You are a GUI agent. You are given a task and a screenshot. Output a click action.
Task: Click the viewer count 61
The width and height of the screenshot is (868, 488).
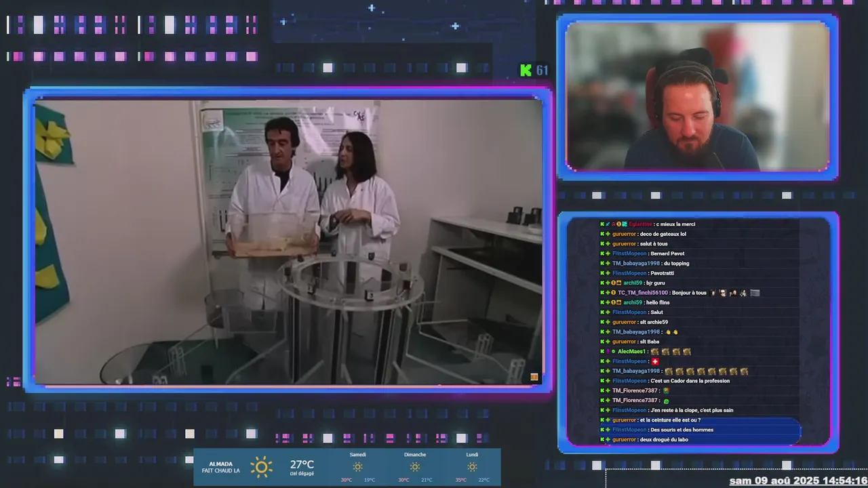pos(542,70)
